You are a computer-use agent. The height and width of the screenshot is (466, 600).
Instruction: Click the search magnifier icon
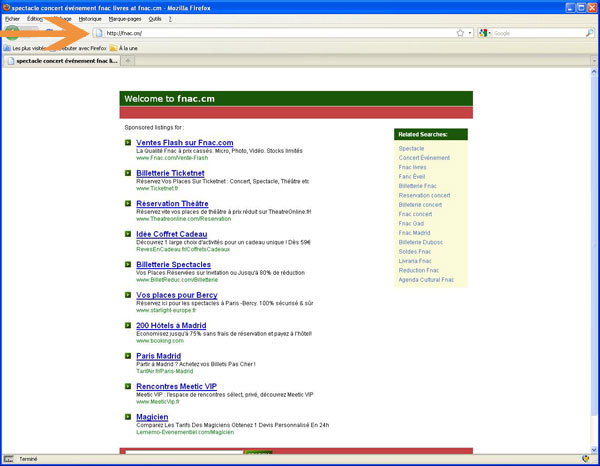click(589, 33)
